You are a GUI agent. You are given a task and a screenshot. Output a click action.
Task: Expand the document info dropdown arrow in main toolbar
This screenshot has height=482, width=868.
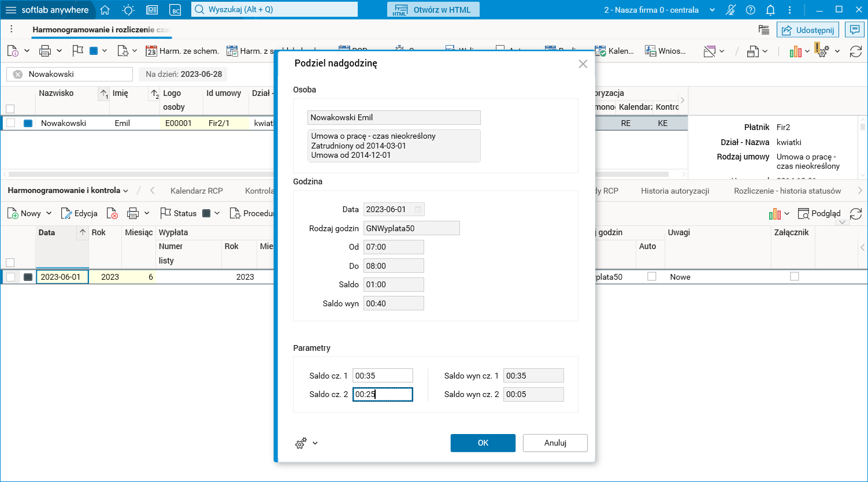pyautogui.click(x=27, y=51)
